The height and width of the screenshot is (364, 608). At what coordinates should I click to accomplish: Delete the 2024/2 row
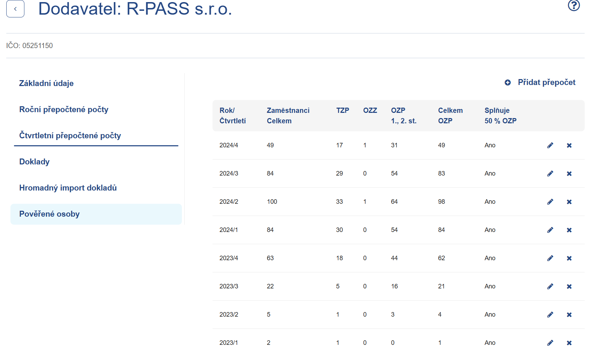pos(569,202)
